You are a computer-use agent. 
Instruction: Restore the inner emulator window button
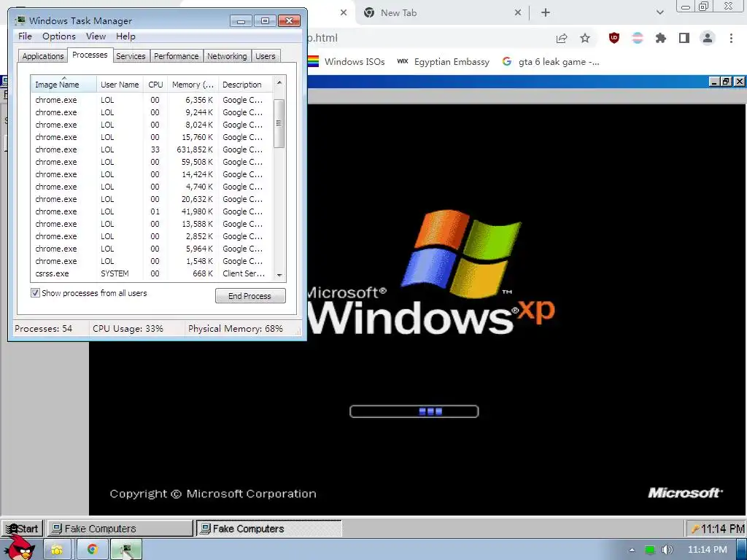pyautogui.click(x=727, y=82)
